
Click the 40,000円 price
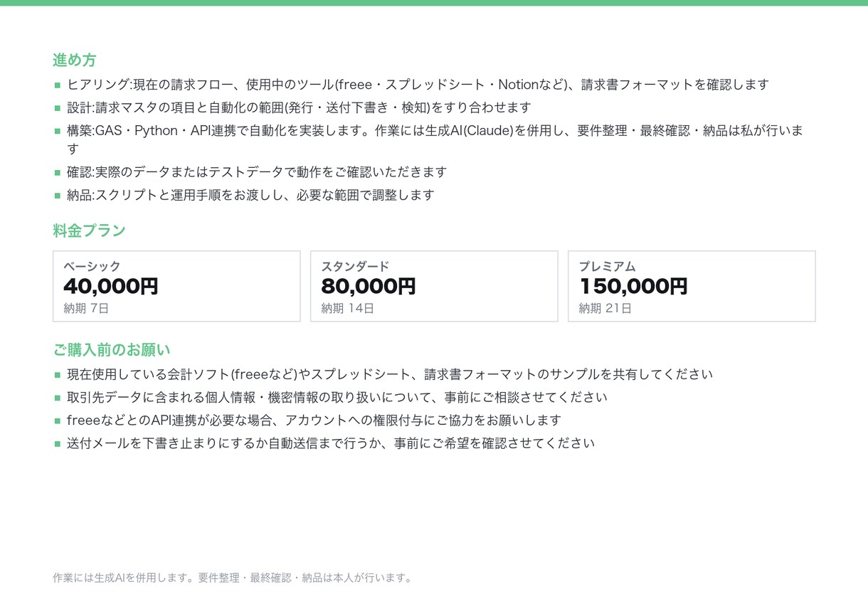pos(111,287)
